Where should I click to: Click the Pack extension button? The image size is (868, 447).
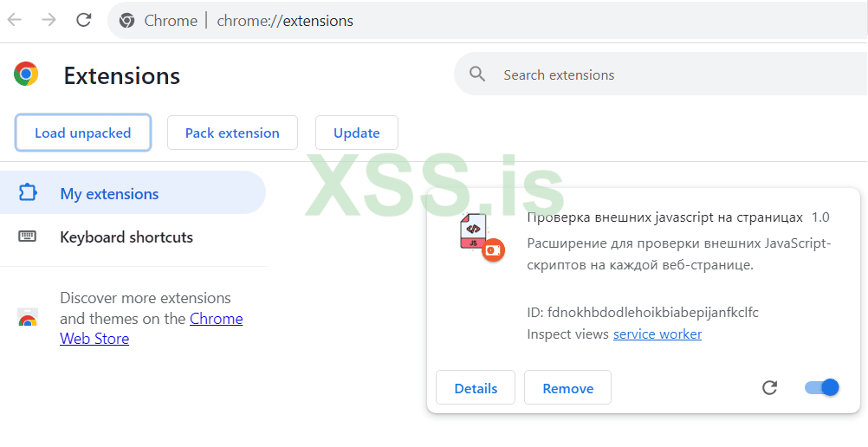232,133
